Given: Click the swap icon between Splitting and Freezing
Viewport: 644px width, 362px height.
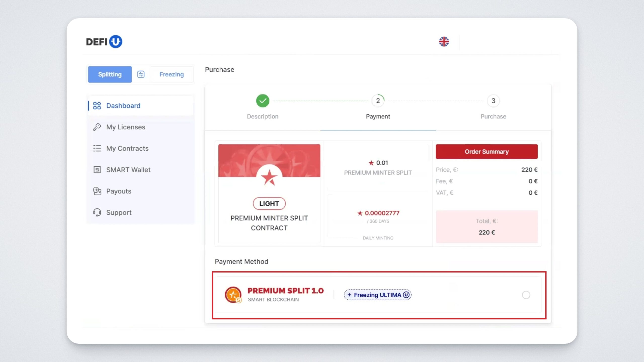Looking at the screenshot, I should click(x=141, y=74).
